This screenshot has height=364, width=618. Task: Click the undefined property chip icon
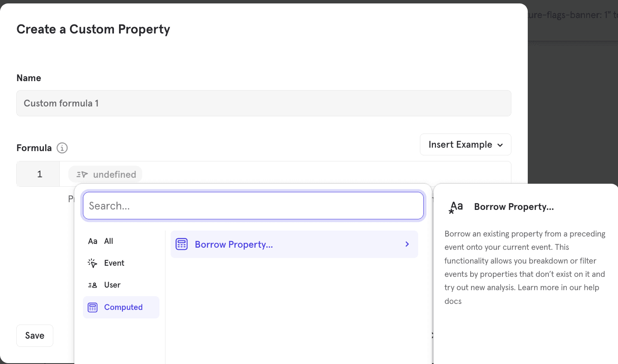82,175
